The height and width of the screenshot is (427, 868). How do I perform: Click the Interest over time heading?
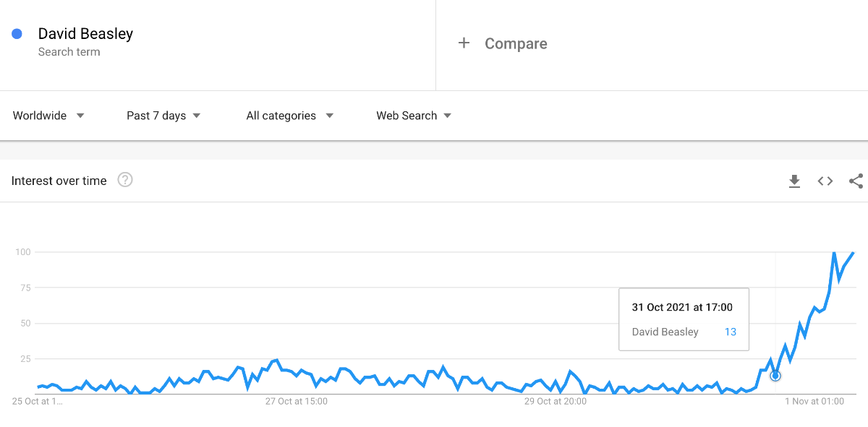pyautogui.click(x=59, y=181)
